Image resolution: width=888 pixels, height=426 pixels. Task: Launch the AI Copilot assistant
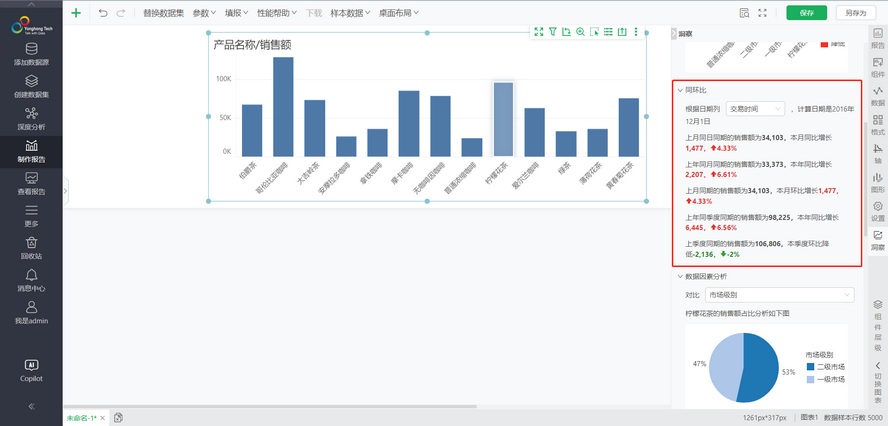[x=31, y=370]
